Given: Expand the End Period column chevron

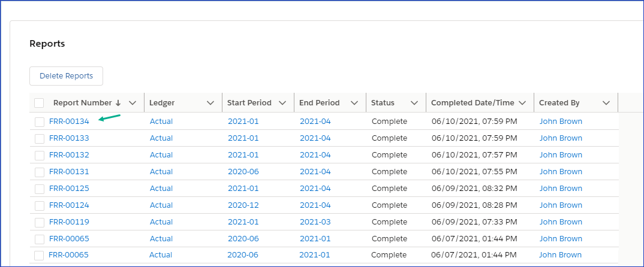Looking at the screenshot, I should [354, 103].
